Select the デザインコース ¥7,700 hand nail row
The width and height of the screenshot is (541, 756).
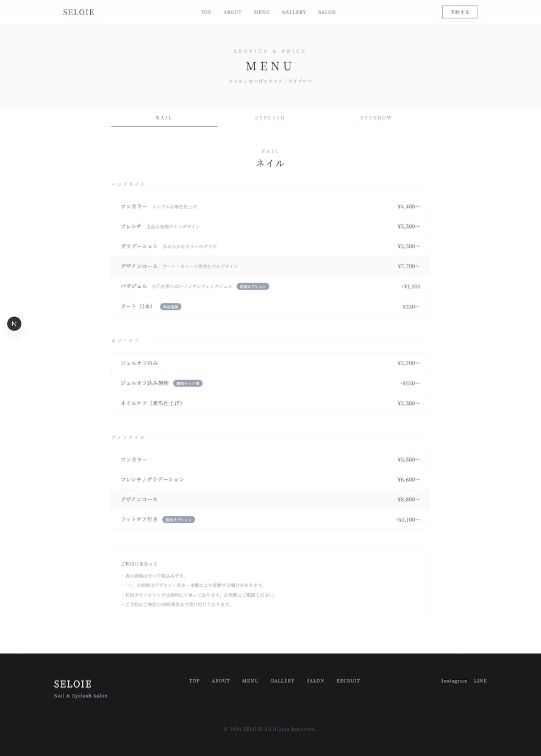[x=270, y=266]
